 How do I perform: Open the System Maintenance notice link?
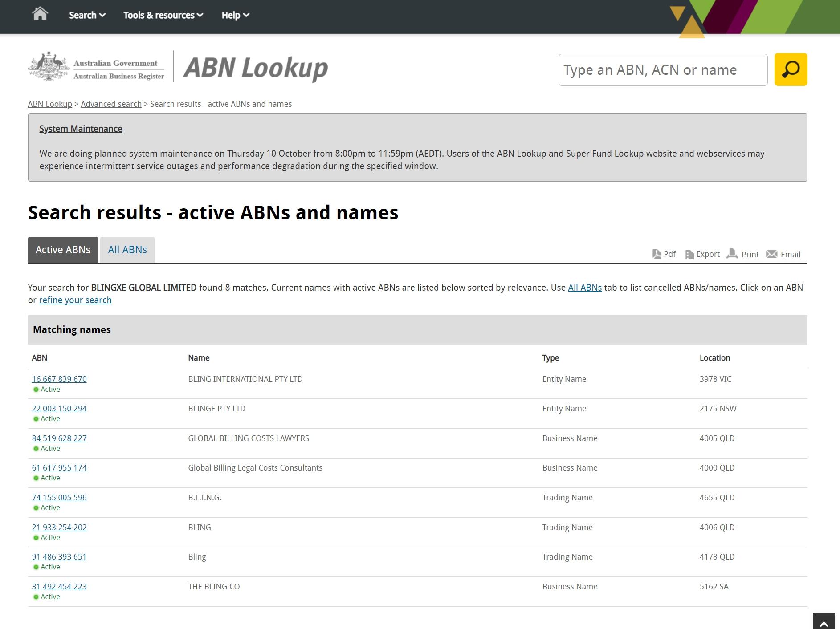click(x=81, y=129)
